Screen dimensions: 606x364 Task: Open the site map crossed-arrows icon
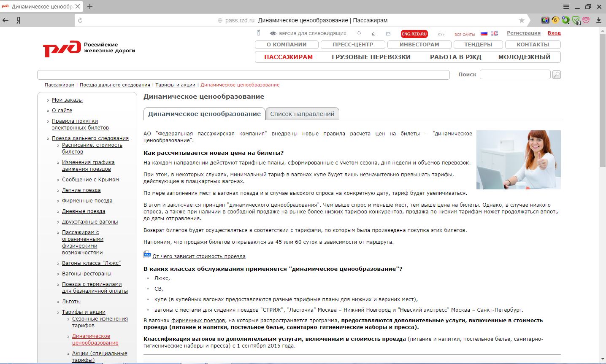click(359, 33)
